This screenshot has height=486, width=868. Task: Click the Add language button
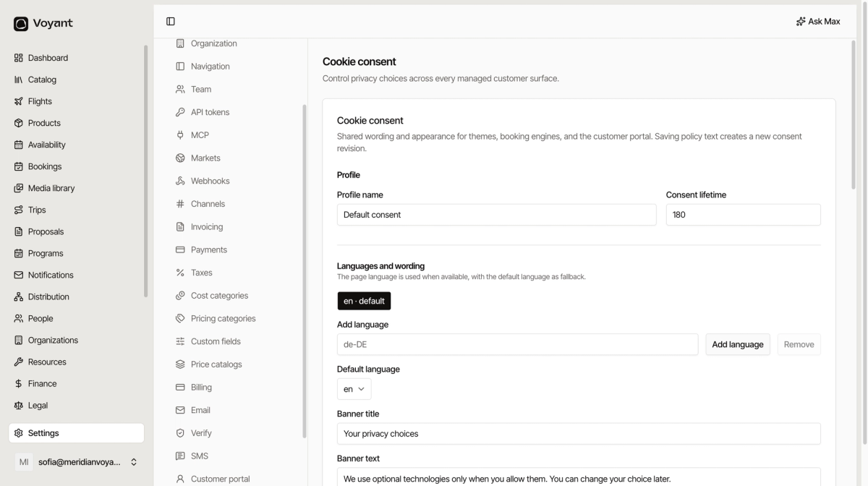(x=738, y=344)
